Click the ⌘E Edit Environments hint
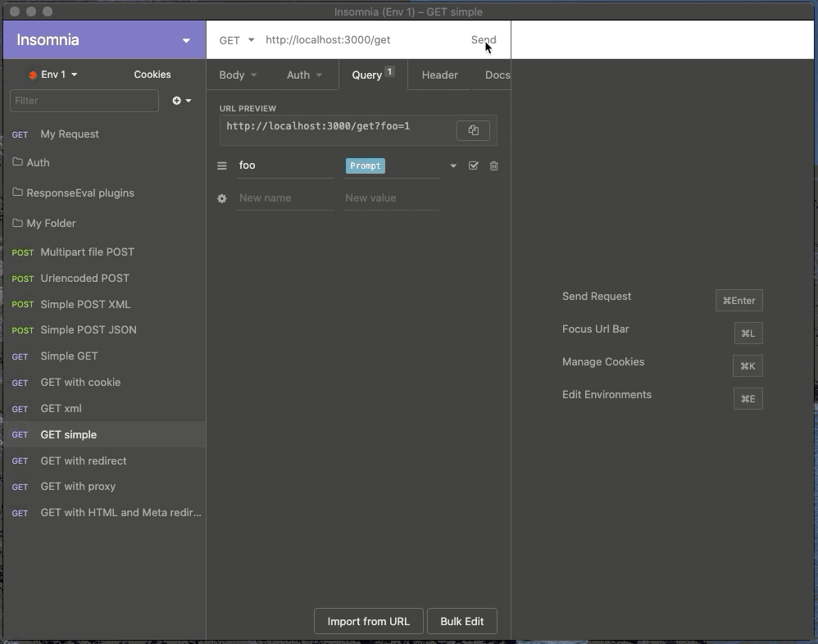Viewport: 818px width, 644px height. click(x=748, y=399)
